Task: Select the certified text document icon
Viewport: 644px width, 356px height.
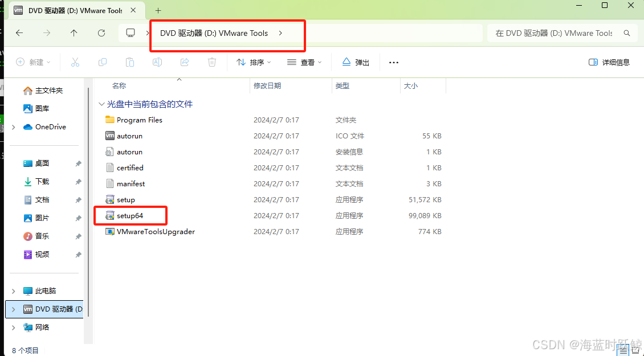Action: [x=109, y=167]
